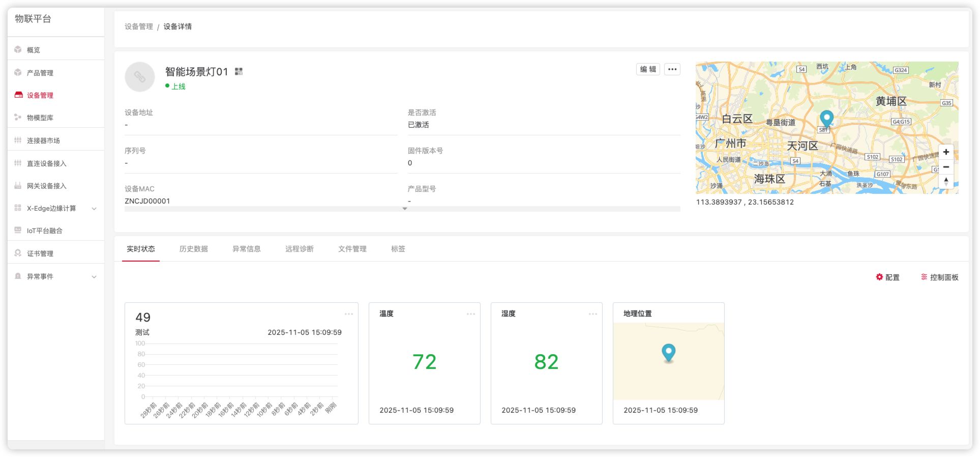Click the QR code icon beside device name

(x=239, y=72)
